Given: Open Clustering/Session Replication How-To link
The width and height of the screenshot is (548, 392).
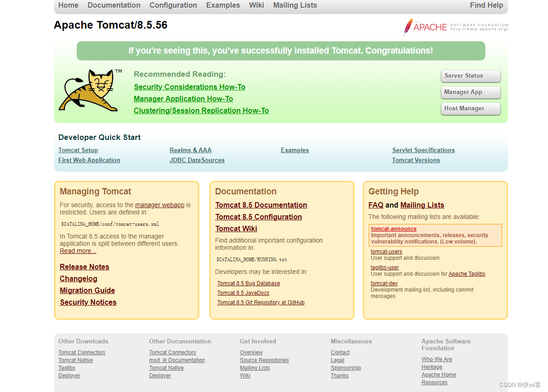Looking at the screenshot, I should pyautogui.click(x=201, y=110).
